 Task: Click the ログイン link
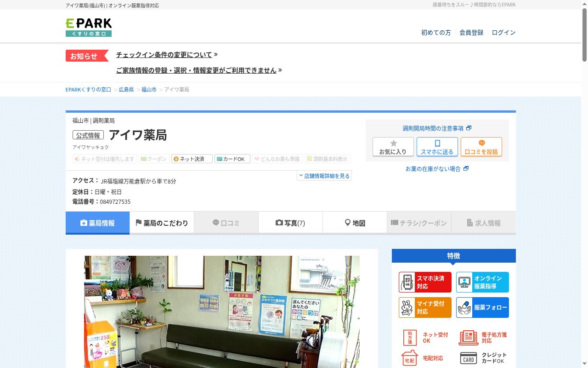(x=503, y=33)
